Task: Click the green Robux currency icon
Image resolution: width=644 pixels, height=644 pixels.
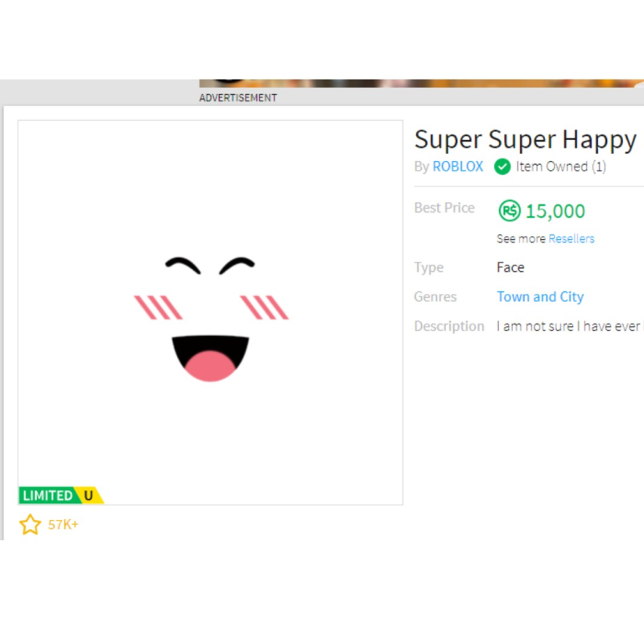Action: coord(510,211)
